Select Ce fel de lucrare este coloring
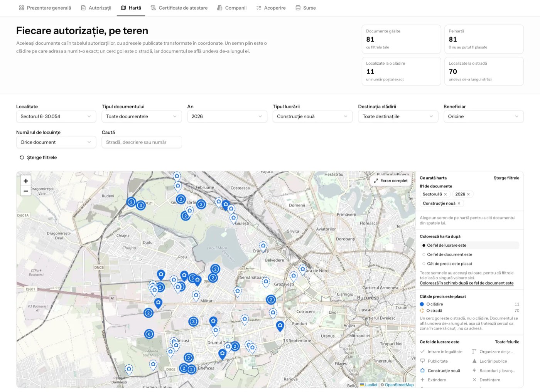Image resolution: width=540 pixels, height=392 pixels. click(x=469, y=245)
